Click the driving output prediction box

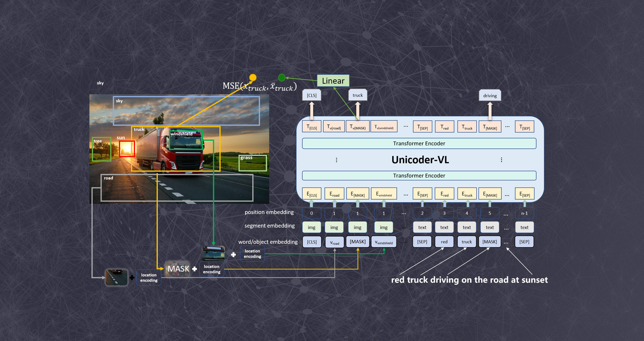point(490,95)
